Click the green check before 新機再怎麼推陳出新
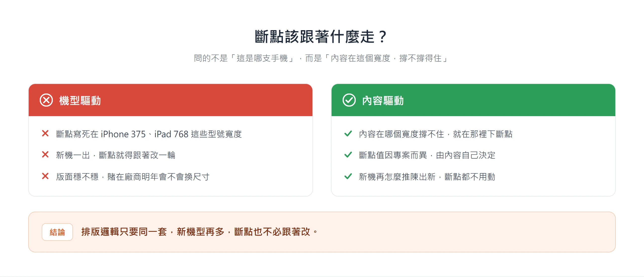Image resolution: width=644 pixels, height=277 pixels. (348, 176)
